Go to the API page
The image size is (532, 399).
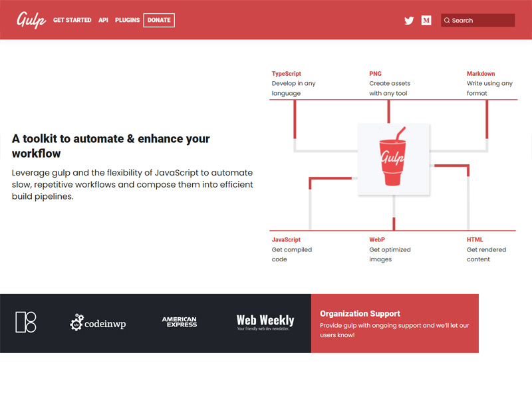103,21
